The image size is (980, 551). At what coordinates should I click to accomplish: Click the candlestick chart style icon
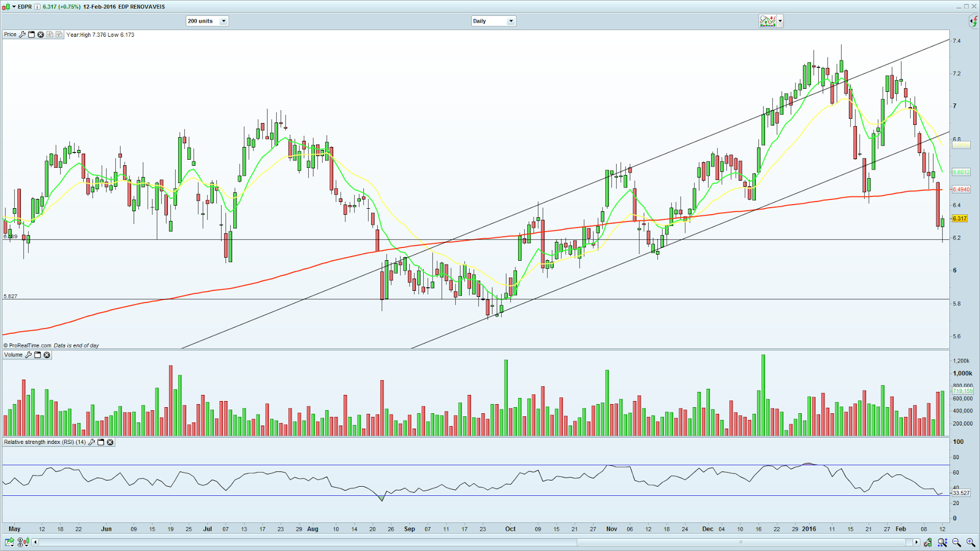tap(7, 7)
